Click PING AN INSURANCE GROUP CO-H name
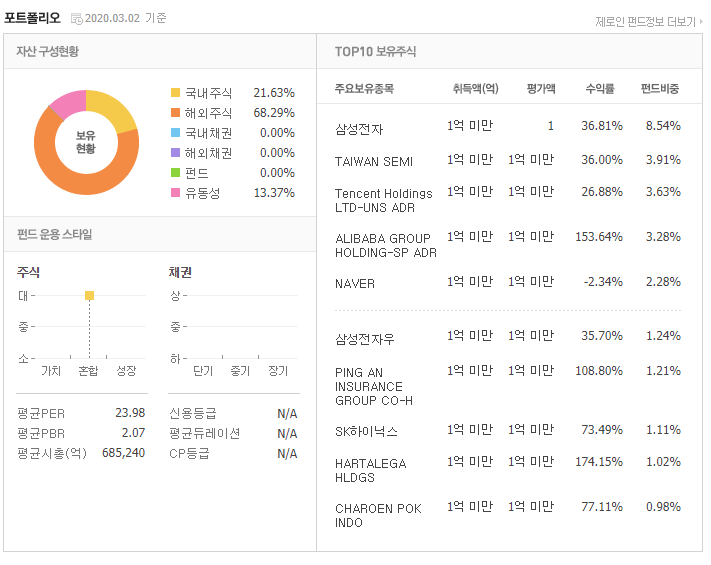The width and height of the screenshot is (711, 565). click(x=374, y=386)
